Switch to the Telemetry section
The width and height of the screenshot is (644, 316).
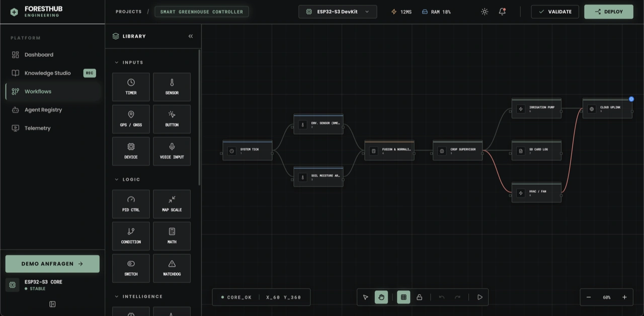38,128
